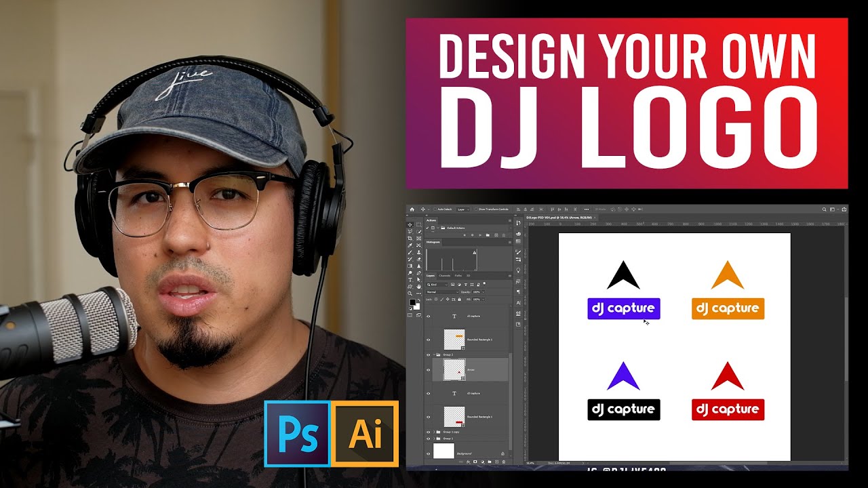The height and width of the screenshot is (488, 868).
Task: Click the Actions panel tab
Action: pos(431,220)
